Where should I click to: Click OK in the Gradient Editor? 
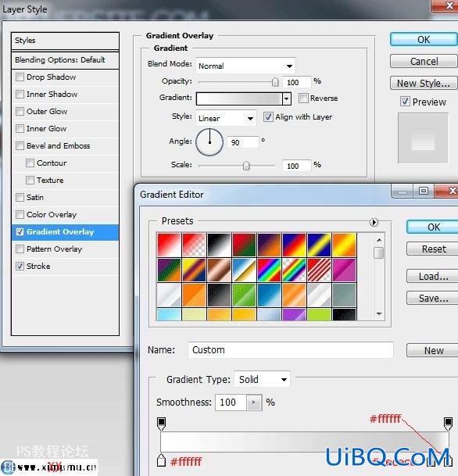(434, 227)
